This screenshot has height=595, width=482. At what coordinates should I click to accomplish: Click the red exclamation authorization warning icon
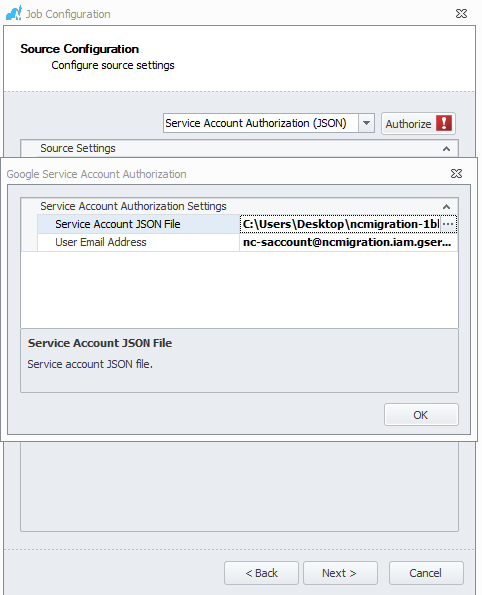click(444, 123)
